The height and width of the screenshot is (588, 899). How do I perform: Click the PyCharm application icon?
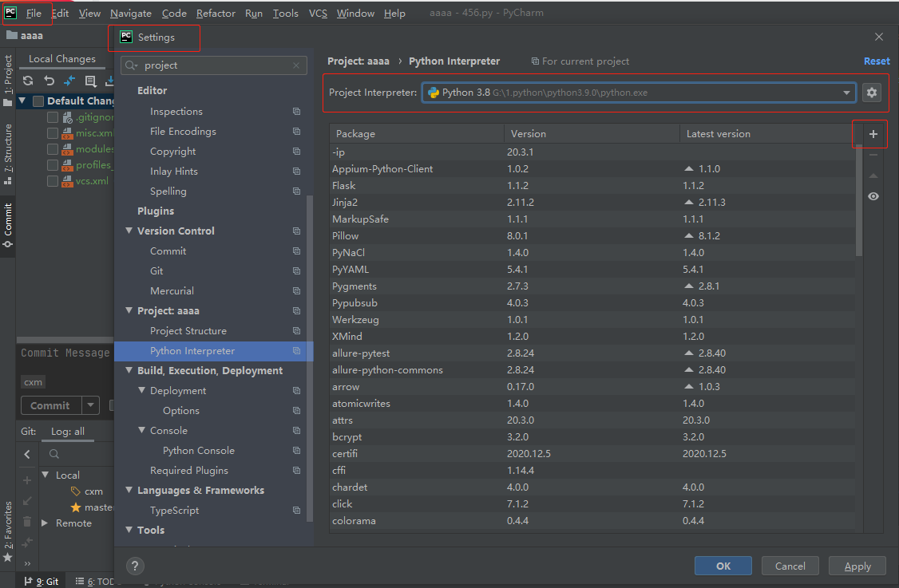tap(10, 13)
